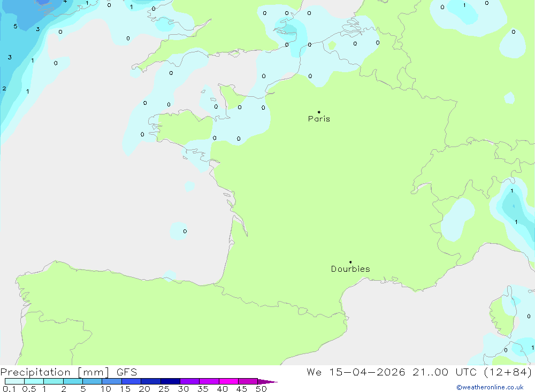
Task: Open the weatheronline.co.uk copyright link
Action: pos(490,387)
